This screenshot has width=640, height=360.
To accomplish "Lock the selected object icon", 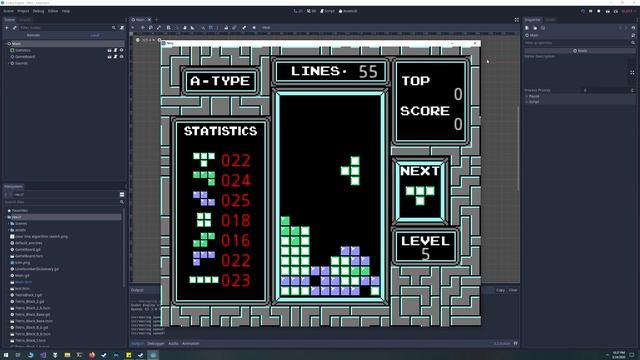I will click(x=226, y=28).
